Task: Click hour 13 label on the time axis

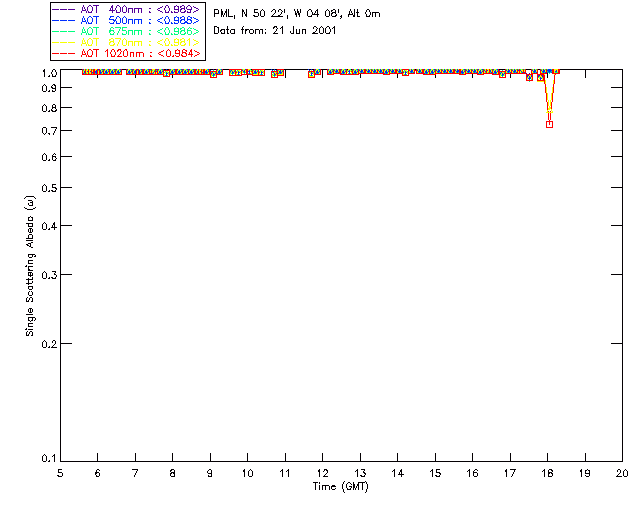Action: tap(360, 473)
